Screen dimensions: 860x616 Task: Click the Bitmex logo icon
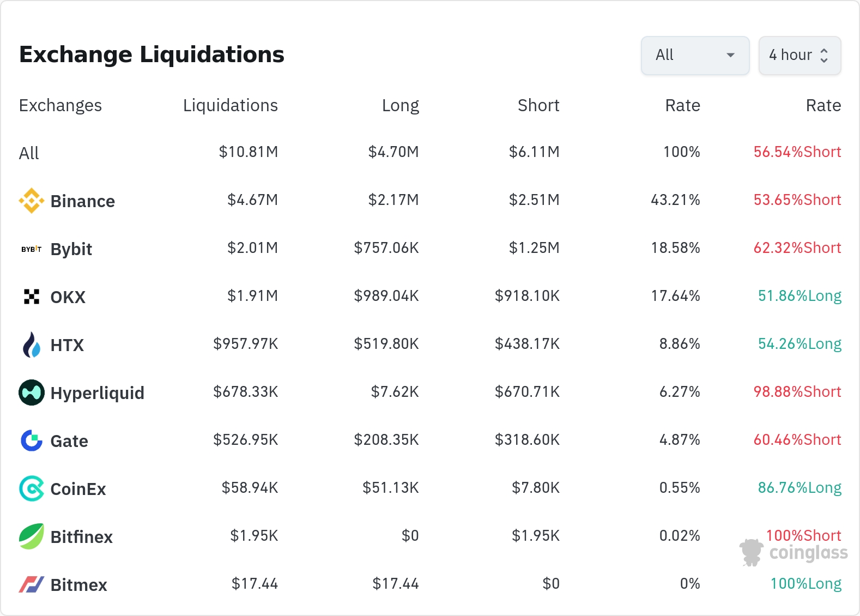(x=31, y=584)
